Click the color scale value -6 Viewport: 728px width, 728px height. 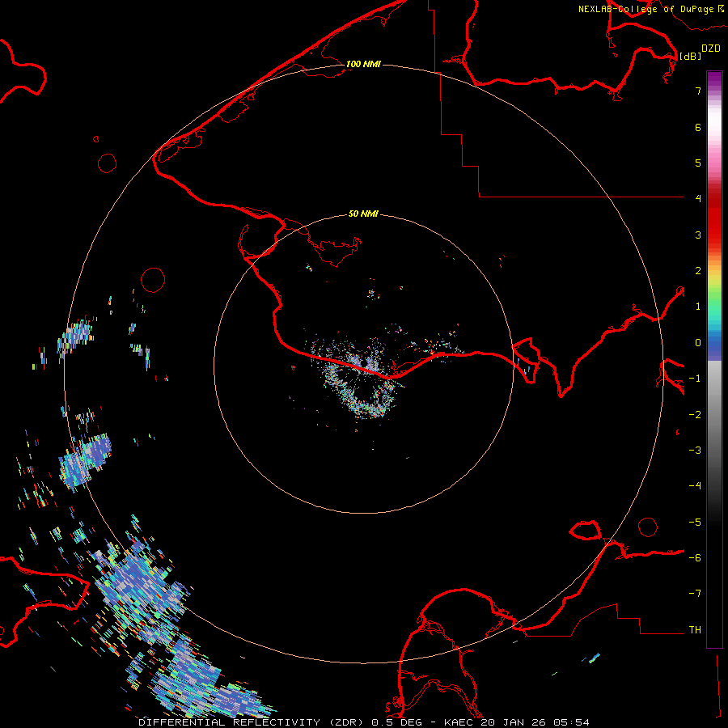click(x=695, y=558)
